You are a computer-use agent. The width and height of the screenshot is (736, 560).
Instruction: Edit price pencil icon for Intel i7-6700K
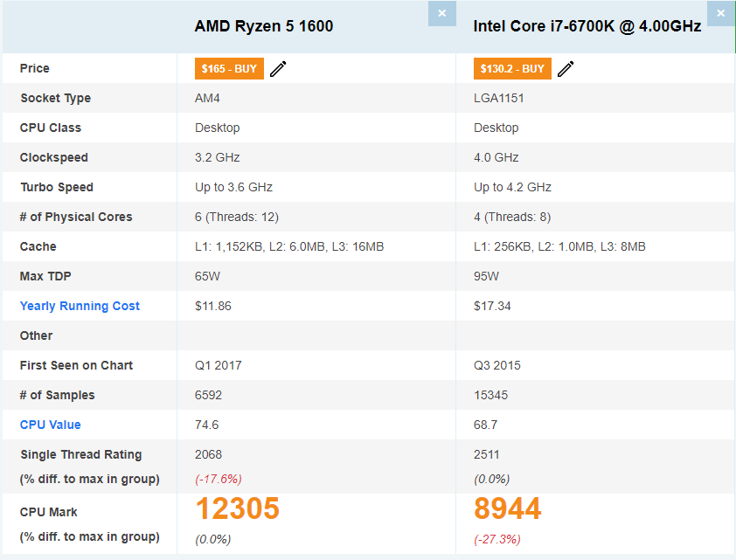point(566,68)
